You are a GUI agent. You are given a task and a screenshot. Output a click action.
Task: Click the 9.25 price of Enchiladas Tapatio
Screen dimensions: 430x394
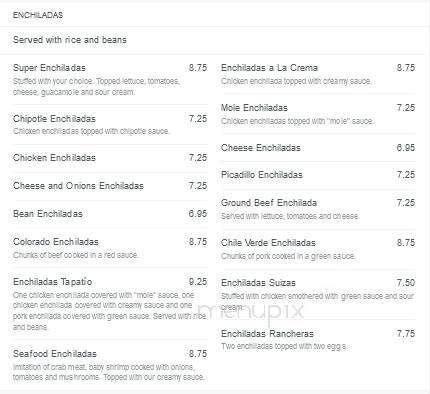tap(198, 282)
